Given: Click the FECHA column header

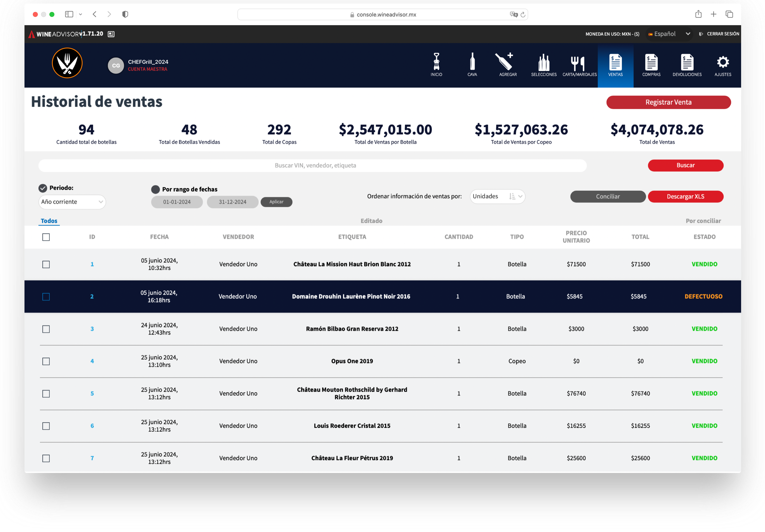Looking at the screenshot, I should 159,237.
